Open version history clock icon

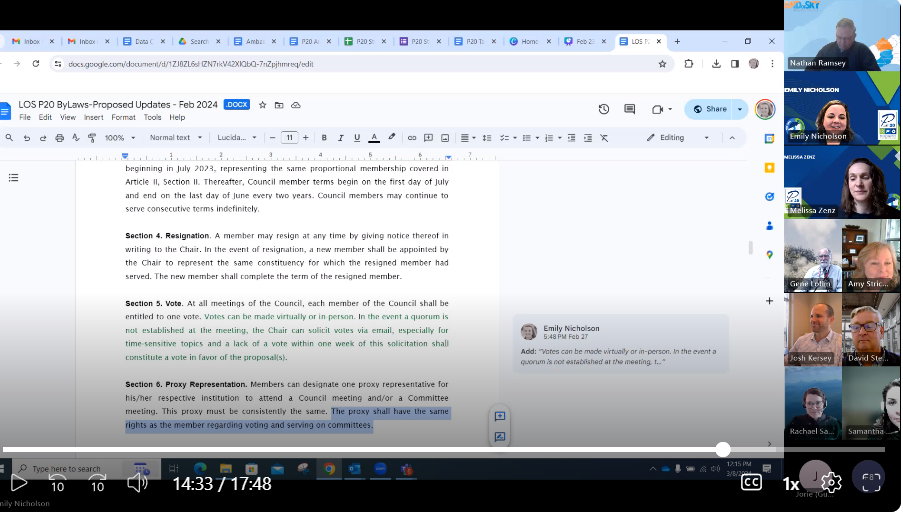604,109
